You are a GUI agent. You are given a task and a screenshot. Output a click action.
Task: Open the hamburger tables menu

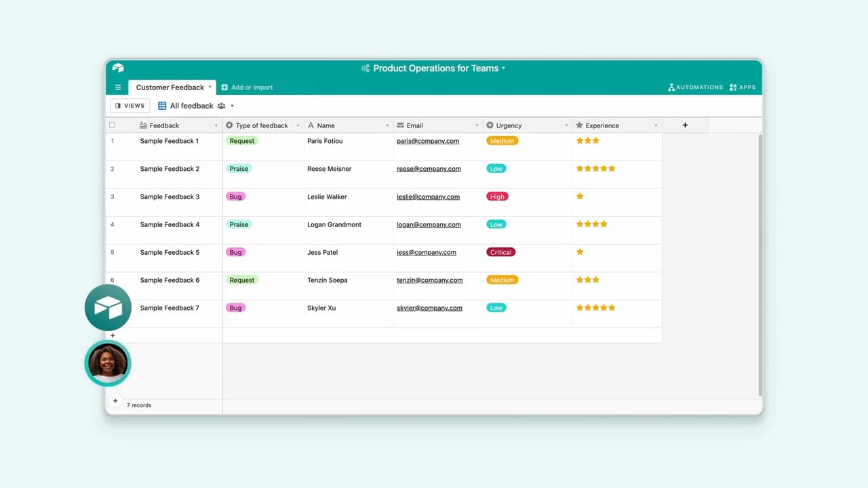pyautogui.click(x=118, y=87)
